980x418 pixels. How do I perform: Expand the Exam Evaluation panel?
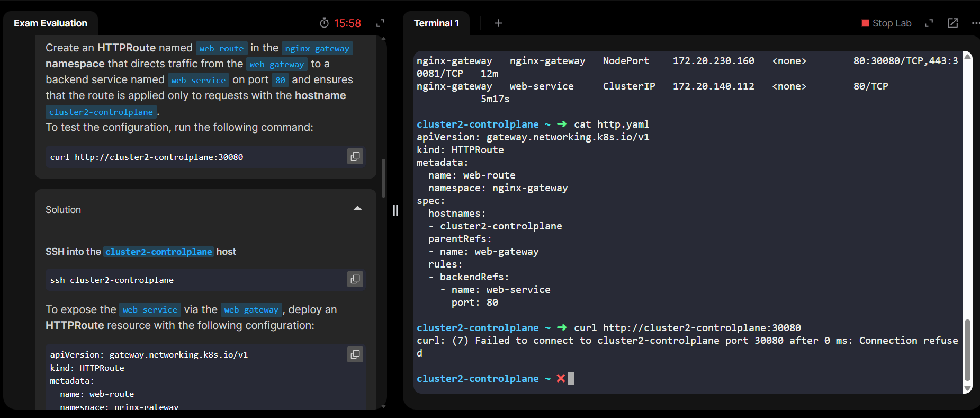(380, 23)
